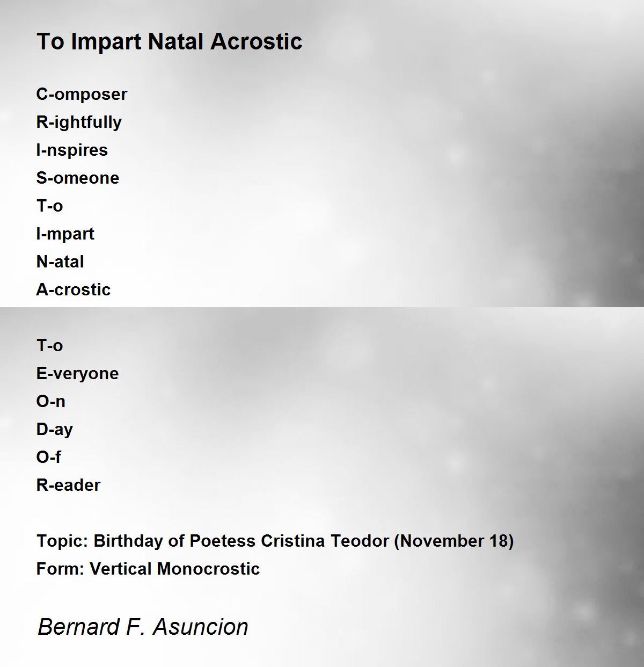Click the poem title To Impart Natal Acrostic
The height and width of the screenshot is (667, 644).
[x=170, y=42]
